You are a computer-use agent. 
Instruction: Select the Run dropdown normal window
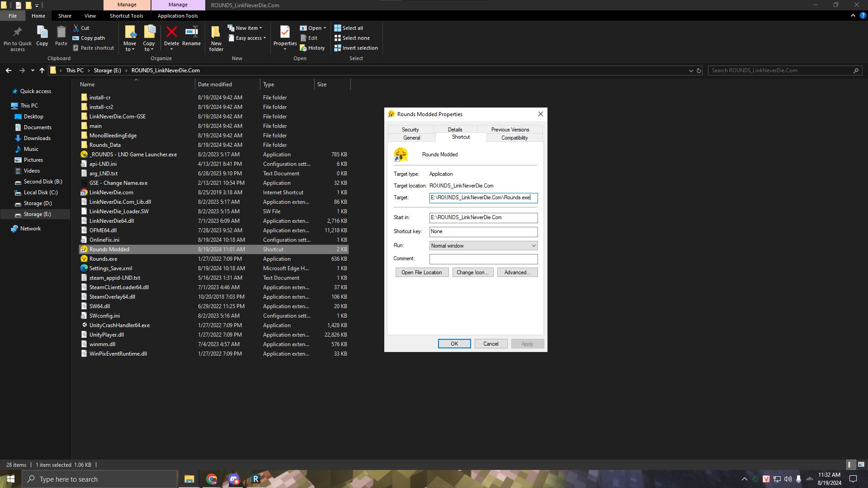tap(482, 245)
